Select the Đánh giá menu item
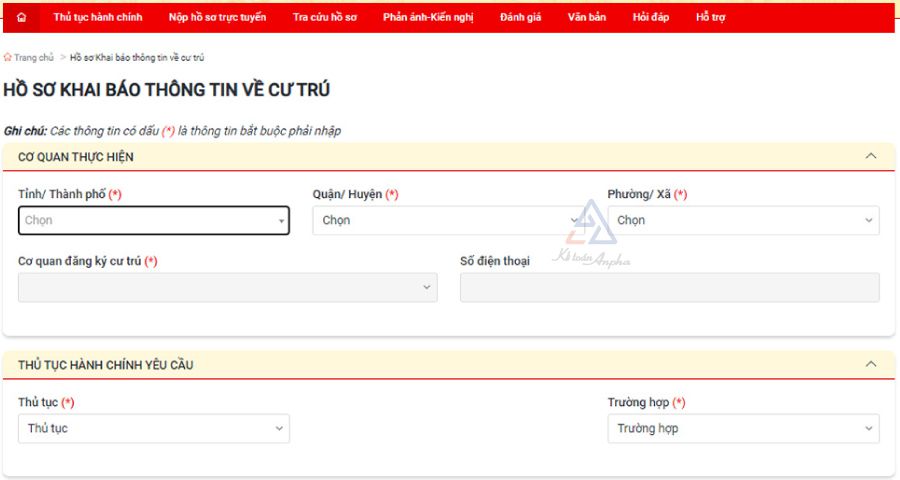 click(x=520, y=18)
